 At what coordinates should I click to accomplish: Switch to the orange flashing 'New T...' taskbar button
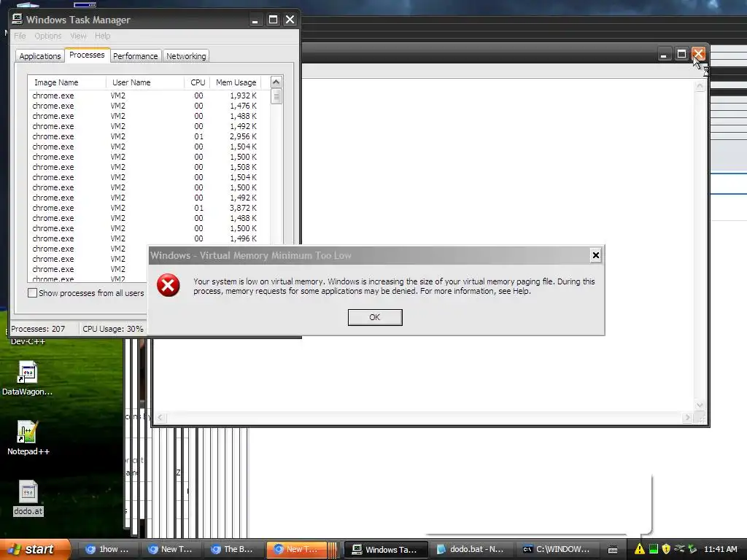297,550
